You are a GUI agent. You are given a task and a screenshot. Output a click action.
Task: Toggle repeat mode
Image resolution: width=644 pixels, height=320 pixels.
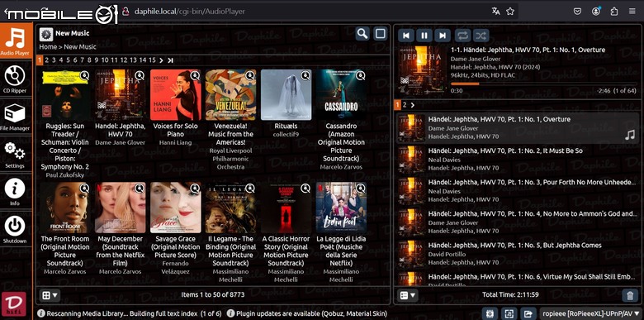pos(462,36)
